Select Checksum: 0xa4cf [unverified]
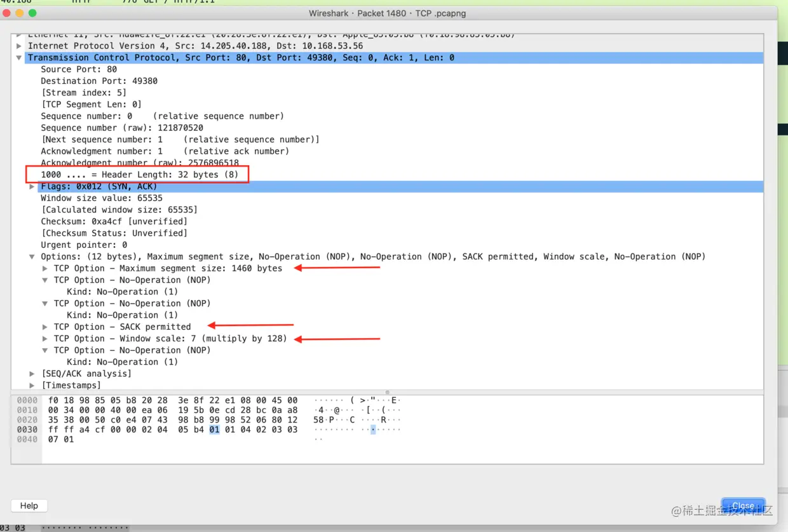The width and height of the screenshot is (788, 532). [x=114, y=222]
